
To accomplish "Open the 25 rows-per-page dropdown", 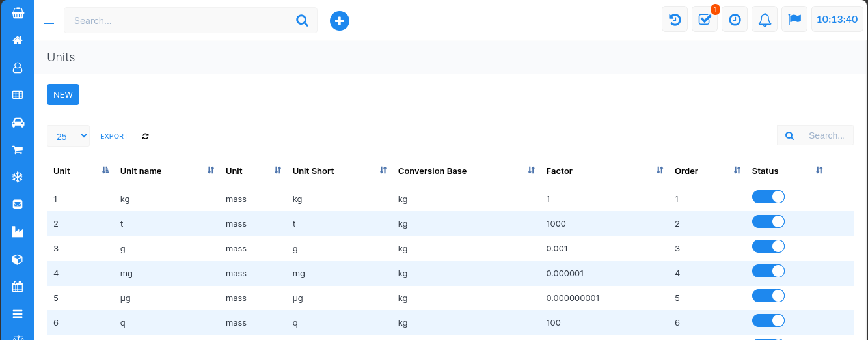I will click(x=68, y=136).
